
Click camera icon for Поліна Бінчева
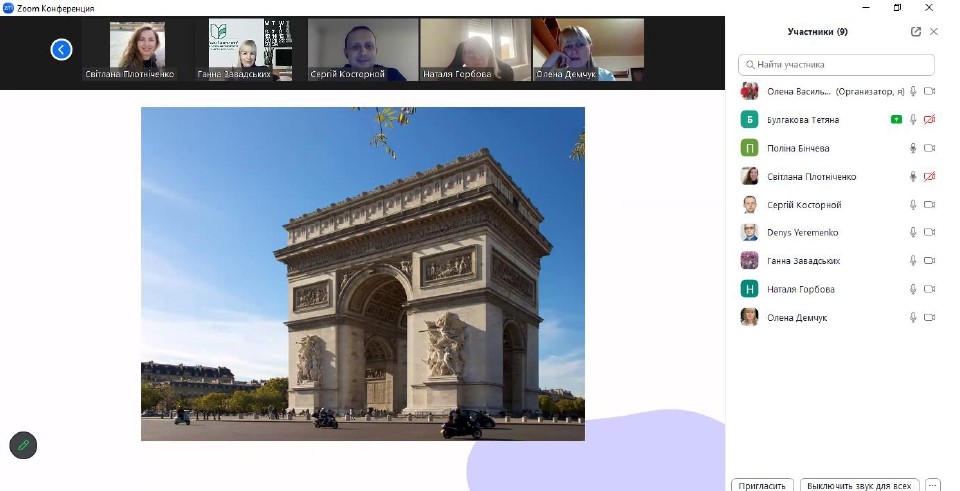coord(929,148)
